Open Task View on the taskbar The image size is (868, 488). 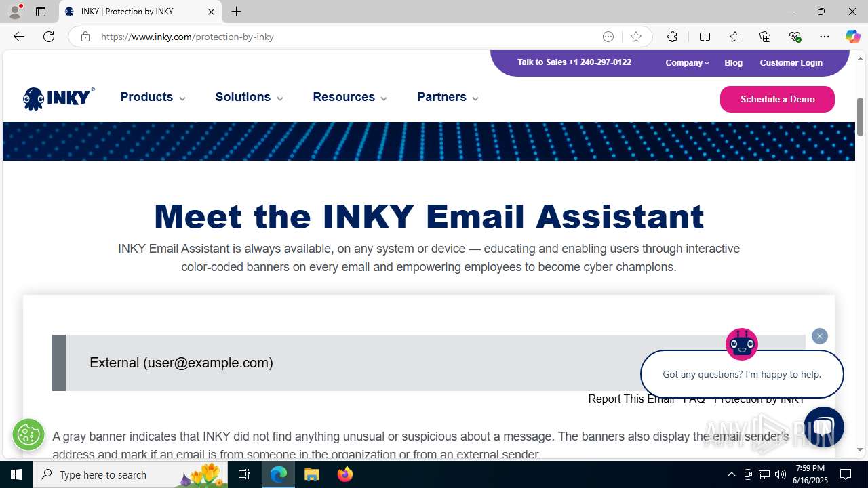point(244,474)
